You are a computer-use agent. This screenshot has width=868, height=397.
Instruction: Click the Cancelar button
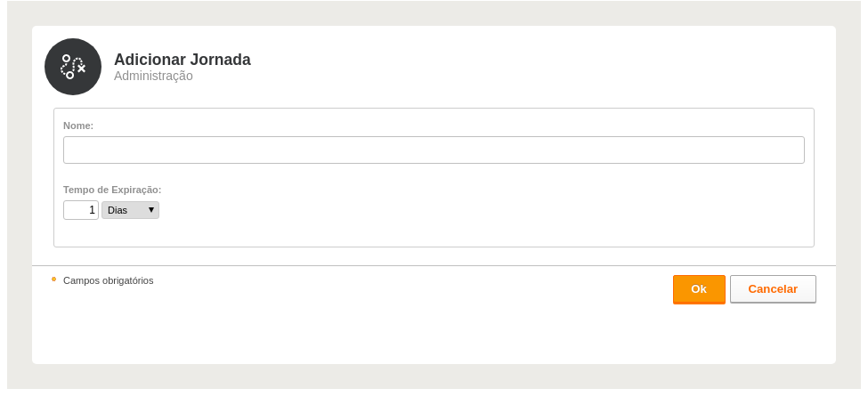point(773,289)
